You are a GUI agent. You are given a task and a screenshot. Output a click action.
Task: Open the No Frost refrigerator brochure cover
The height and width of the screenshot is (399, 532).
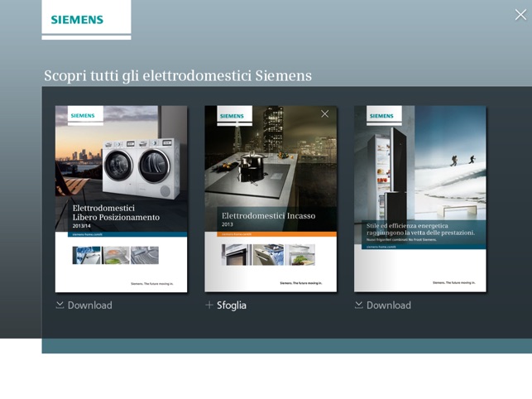(x=420, y=199)
